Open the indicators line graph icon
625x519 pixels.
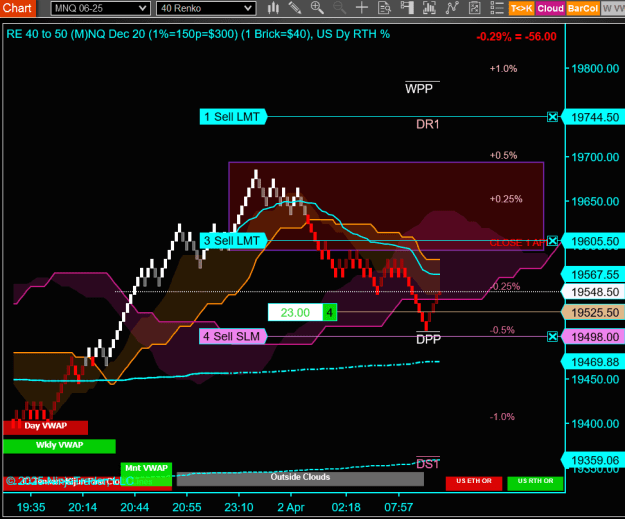coord(452,8)
